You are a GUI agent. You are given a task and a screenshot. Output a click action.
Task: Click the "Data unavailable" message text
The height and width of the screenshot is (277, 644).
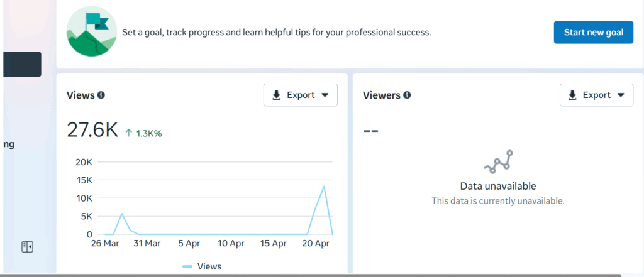[x=497, y=186]
